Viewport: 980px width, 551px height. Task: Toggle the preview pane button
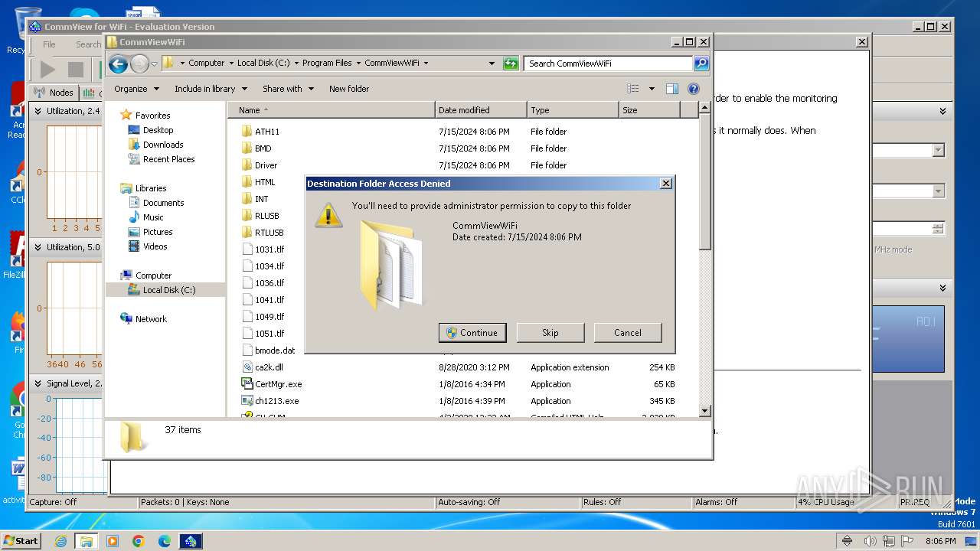tap(671, 89)
